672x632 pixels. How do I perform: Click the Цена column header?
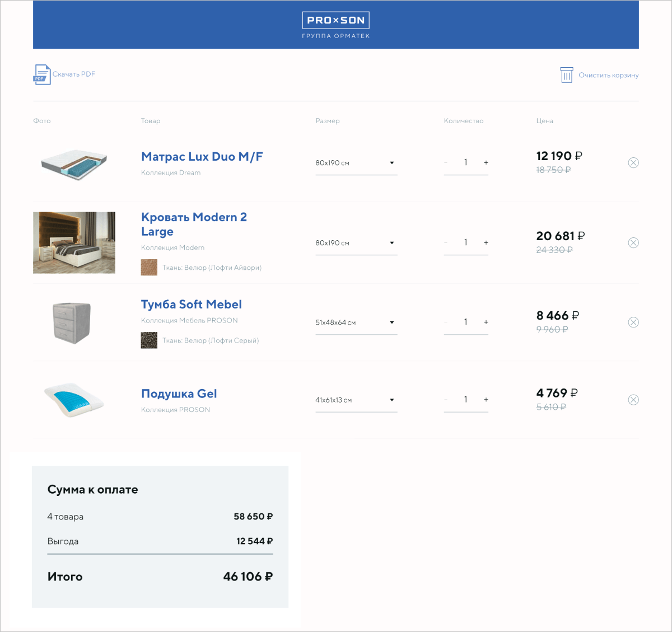tap(545, 121)
